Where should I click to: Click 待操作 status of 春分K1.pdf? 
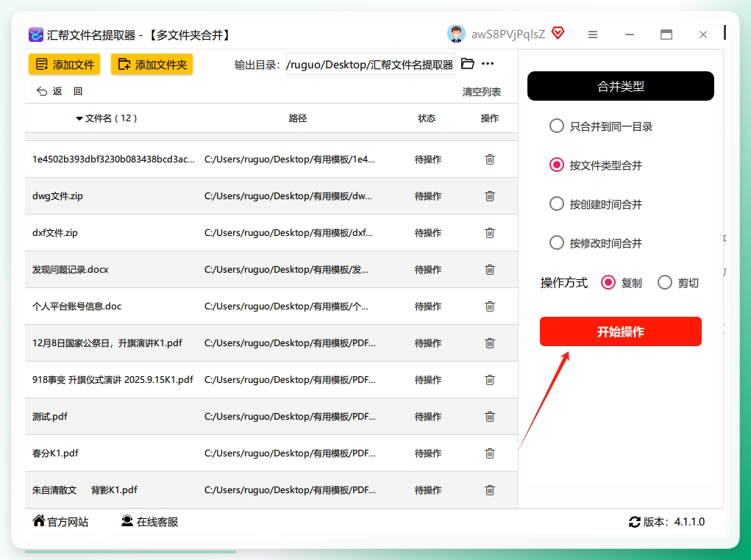click(x=427, y=453)
